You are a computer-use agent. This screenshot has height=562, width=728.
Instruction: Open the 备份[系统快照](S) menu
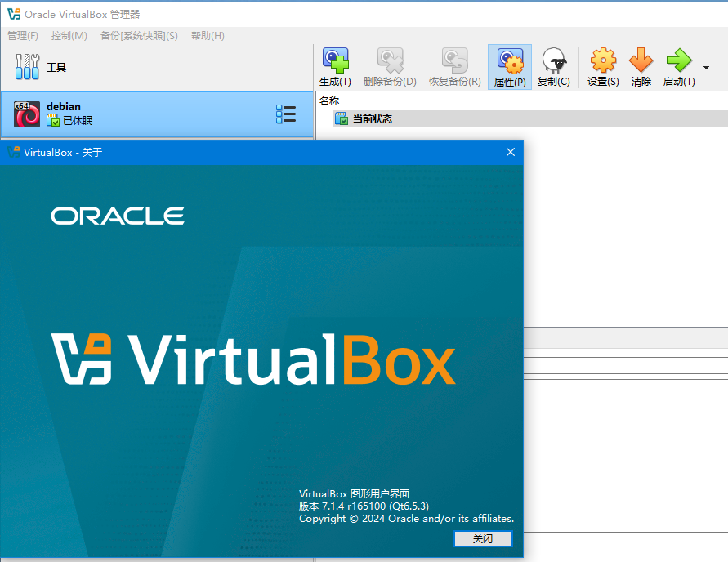[x=139, y=36]
